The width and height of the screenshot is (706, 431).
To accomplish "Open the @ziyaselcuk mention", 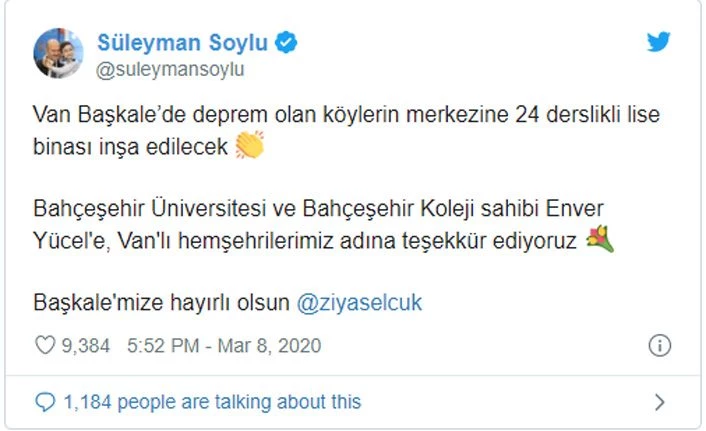I will [358, 302].
